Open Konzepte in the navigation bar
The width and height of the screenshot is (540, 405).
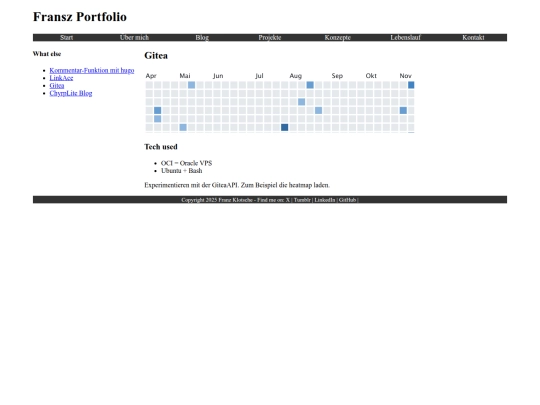pyautogui.click(x=338, y=38)
